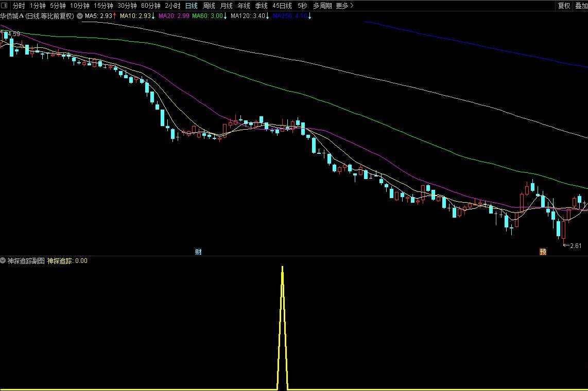
Task: Select the 10分钟 period tab
Action: coord(79,6)
